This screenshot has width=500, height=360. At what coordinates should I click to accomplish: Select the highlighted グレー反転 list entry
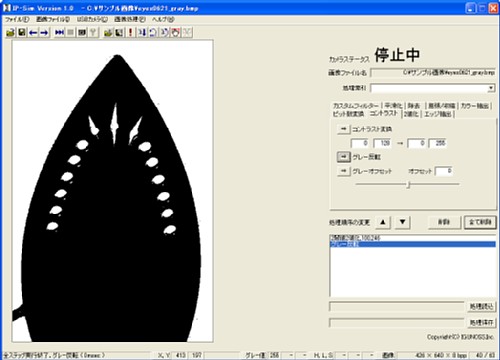413,244
